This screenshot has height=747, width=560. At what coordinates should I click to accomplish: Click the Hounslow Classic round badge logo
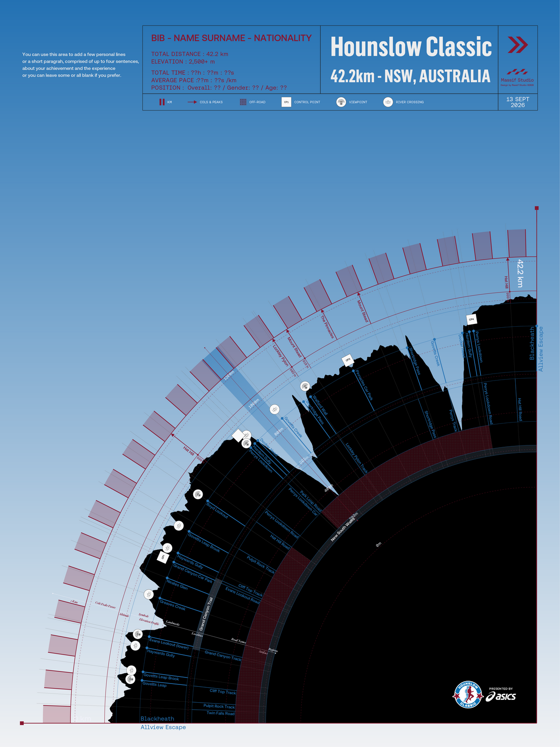point(468,695)
